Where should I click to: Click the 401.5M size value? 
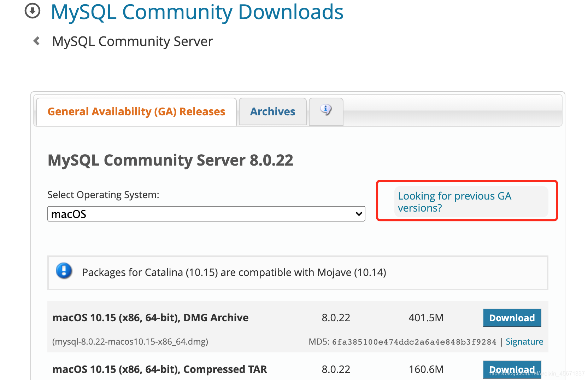tap(426, 318)
